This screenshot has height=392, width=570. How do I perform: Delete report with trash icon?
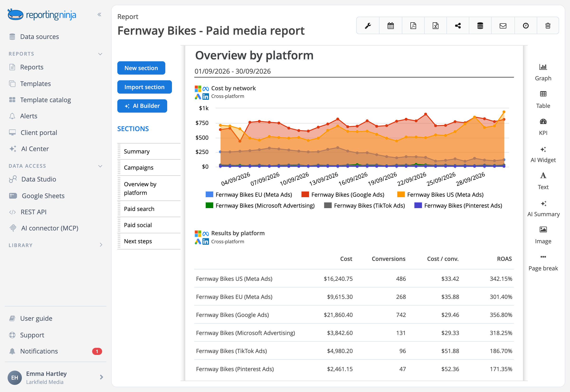pos(548,26)
